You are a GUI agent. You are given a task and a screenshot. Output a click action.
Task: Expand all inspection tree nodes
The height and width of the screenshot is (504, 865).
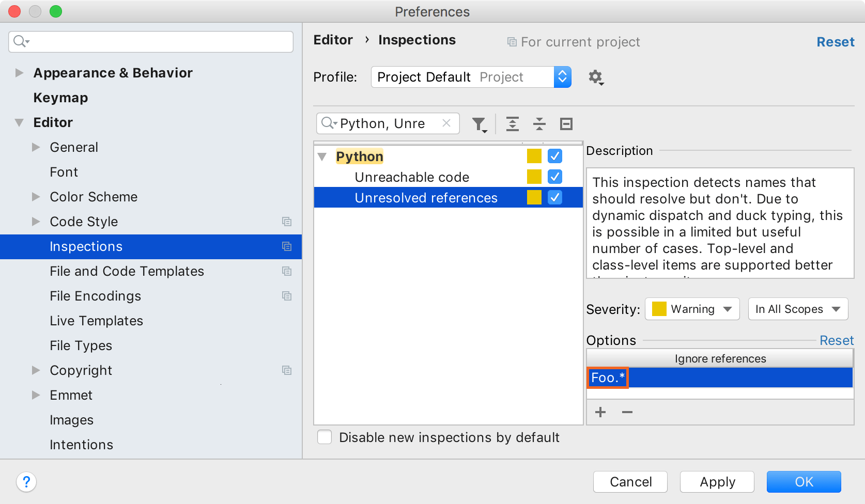[x=513, y=124]
